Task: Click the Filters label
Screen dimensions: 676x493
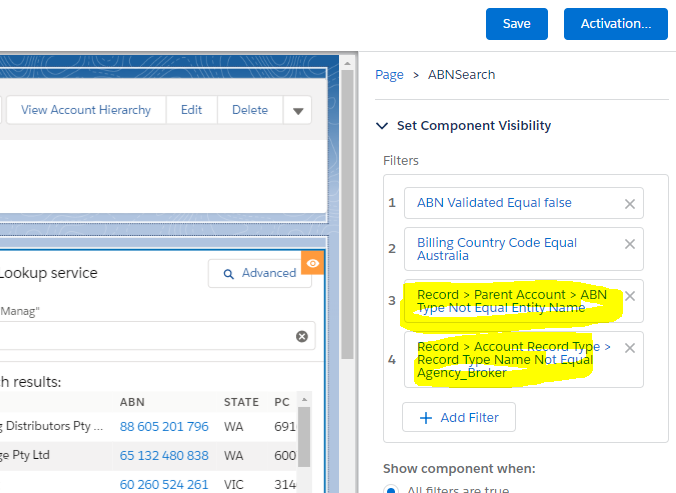Action: pos(401,160)
